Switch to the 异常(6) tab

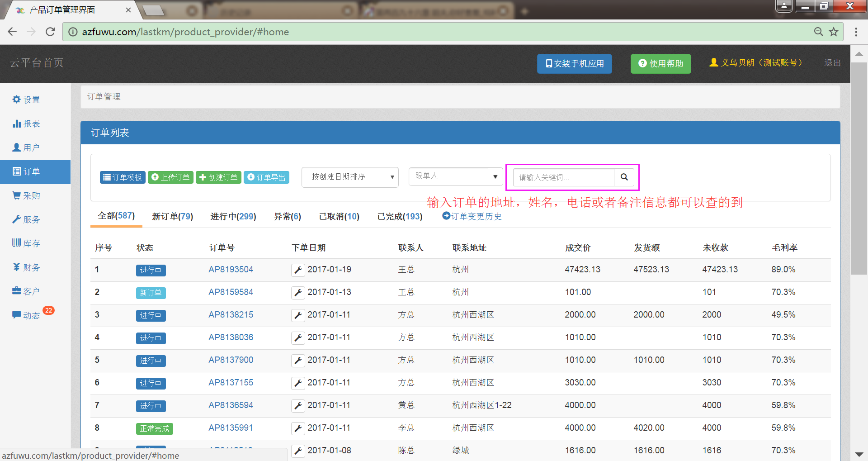point(288,217)
